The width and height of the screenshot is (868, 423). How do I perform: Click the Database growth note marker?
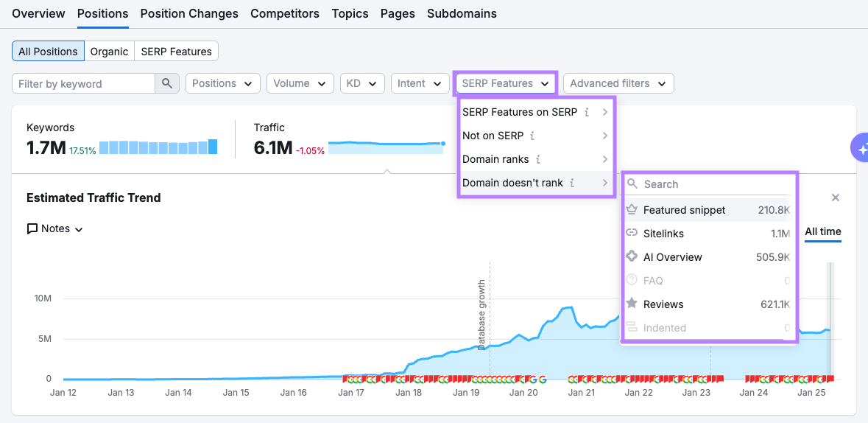[482, 314]
